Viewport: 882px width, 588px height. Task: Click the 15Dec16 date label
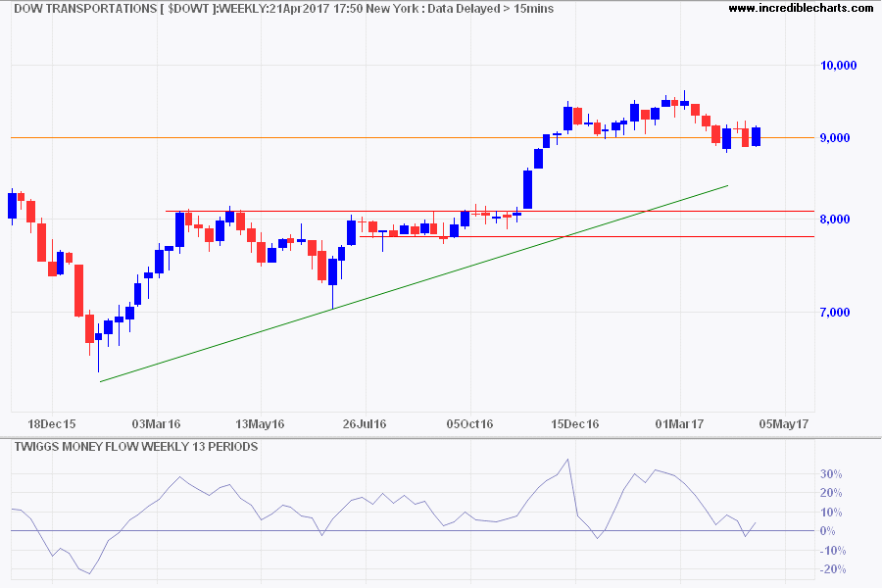click(x=575, y=423)
